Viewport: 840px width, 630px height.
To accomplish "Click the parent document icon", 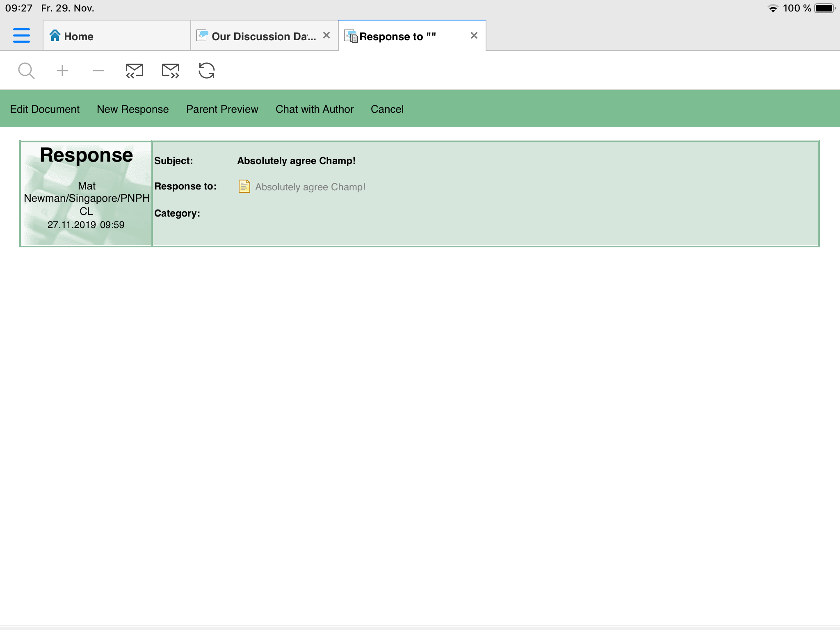I will click(x=244, y=187).
